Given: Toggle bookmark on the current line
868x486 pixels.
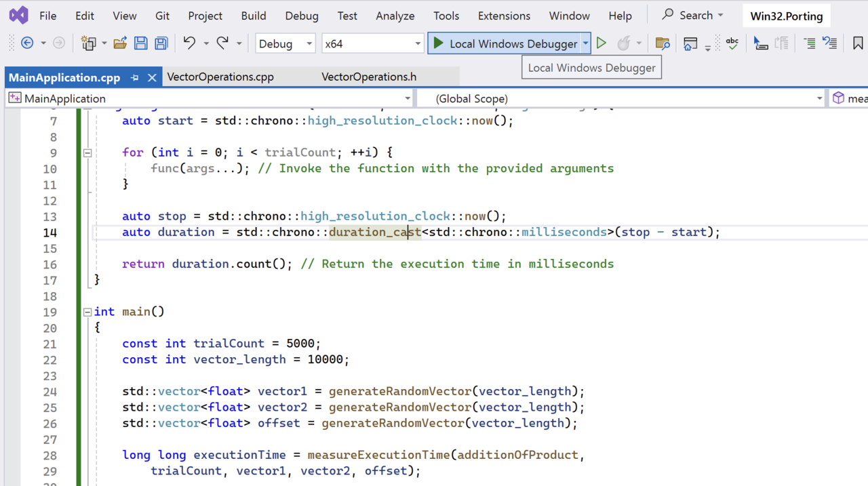Looking at the screenshot, I should tap(858, 43).
